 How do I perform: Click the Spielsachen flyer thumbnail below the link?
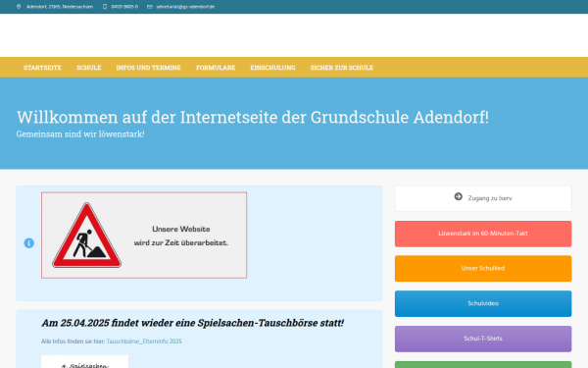coord(84,361)
